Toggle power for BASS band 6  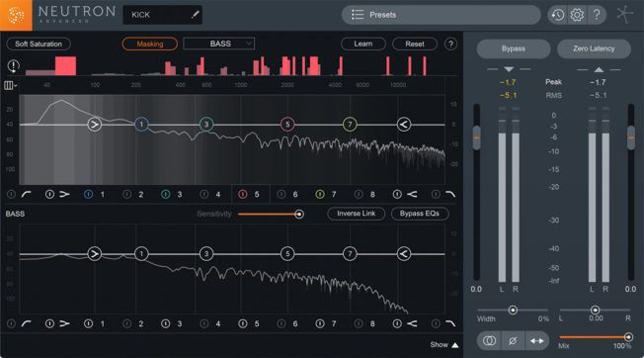point(282,323)
